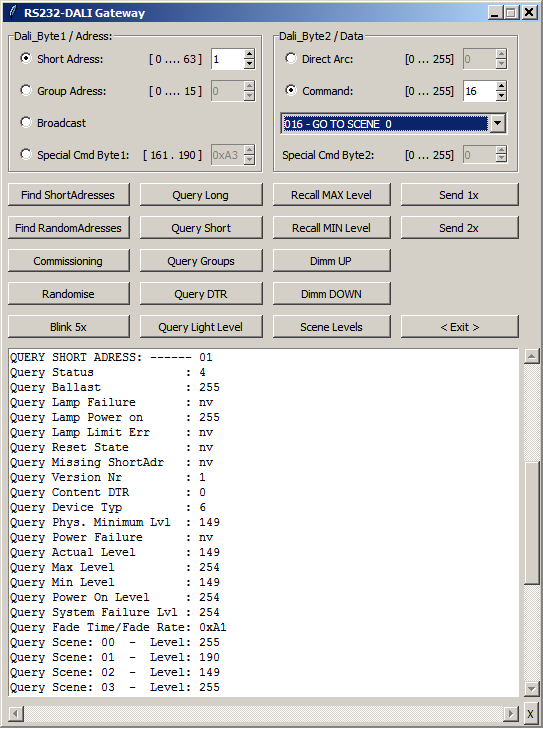Click the X button beside horizontal scrollbar
Image resolution: width=543 pixels, height=729 pixels.
[530, 714]
